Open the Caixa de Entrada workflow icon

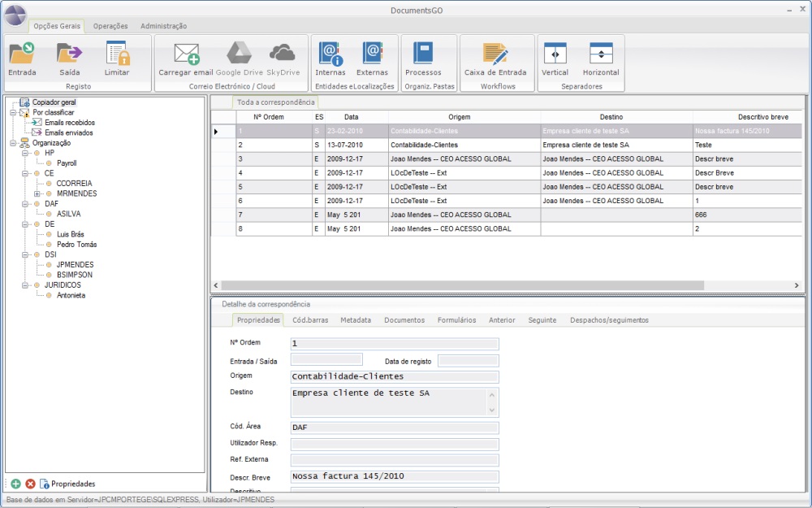pos(495,54)
